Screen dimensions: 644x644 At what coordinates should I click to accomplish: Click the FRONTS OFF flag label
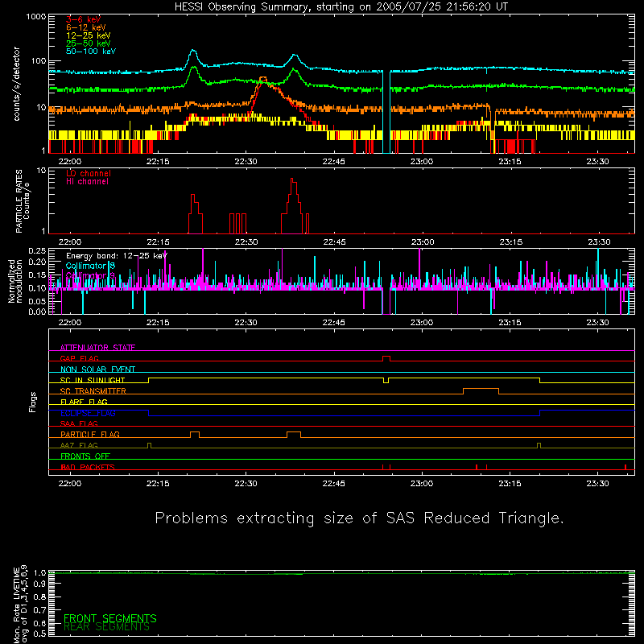click(85, 456)
